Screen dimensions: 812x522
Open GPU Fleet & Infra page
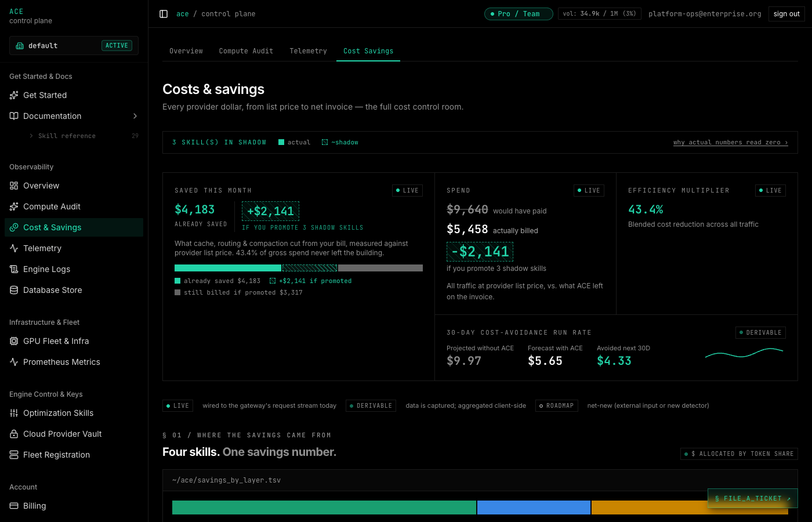[x=74, y=341]
